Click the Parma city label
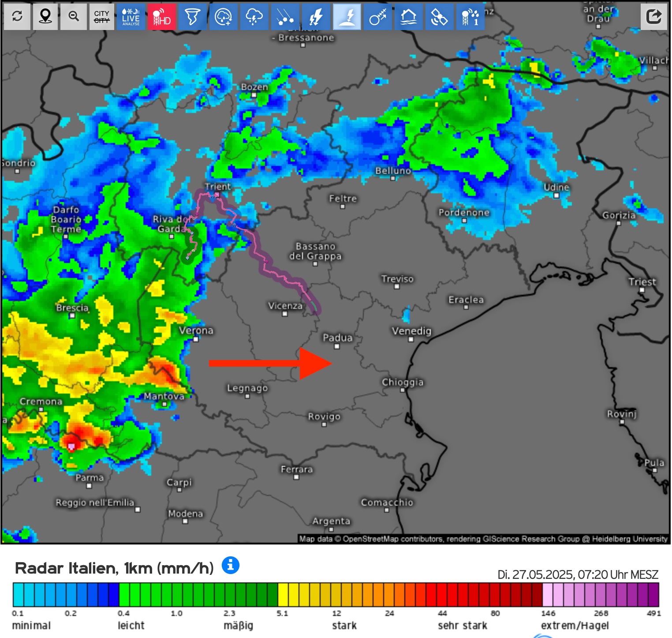 coord(90,478)
